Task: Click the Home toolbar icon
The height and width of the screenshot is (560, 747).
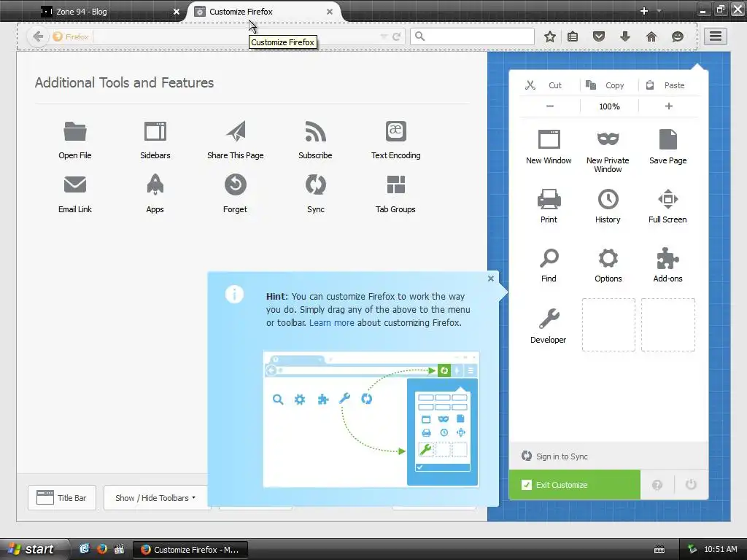Action: [651, 36]
